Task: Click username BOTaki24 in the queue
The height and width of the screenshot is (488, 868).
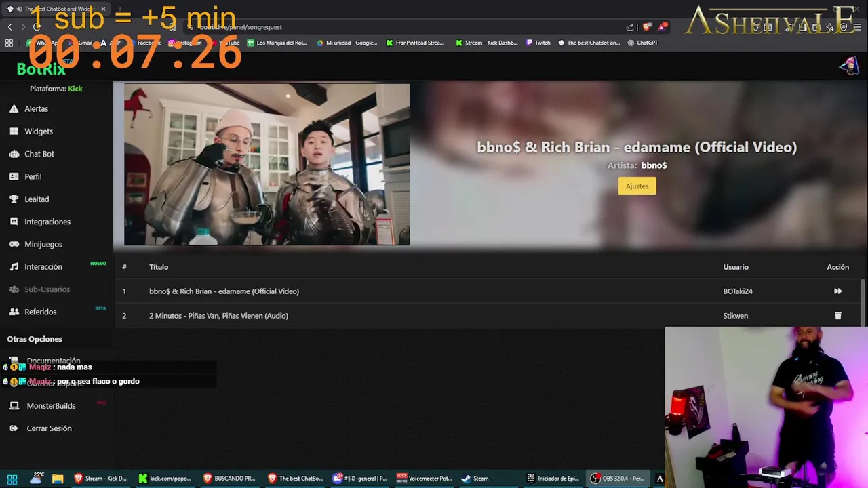Action: 738,291
